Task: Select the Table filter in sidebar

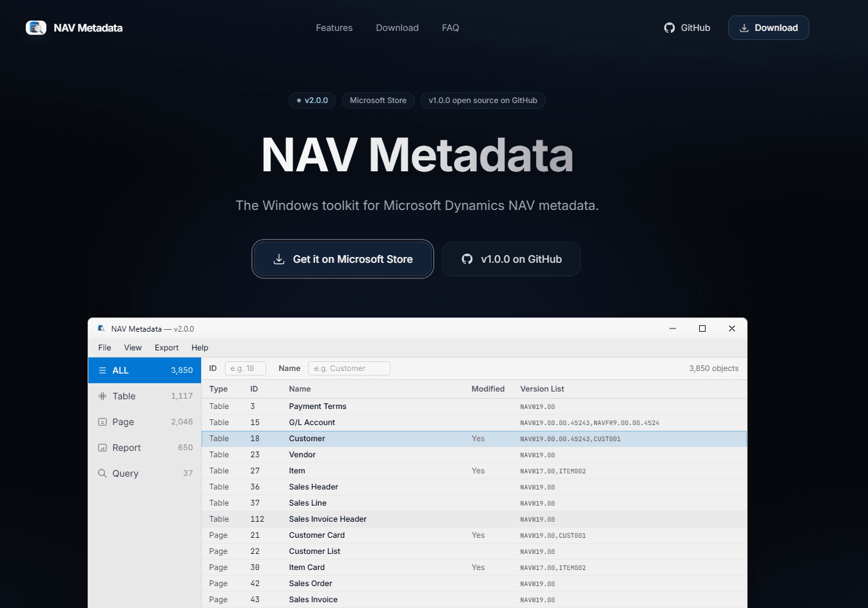Action: pos(144,396)
